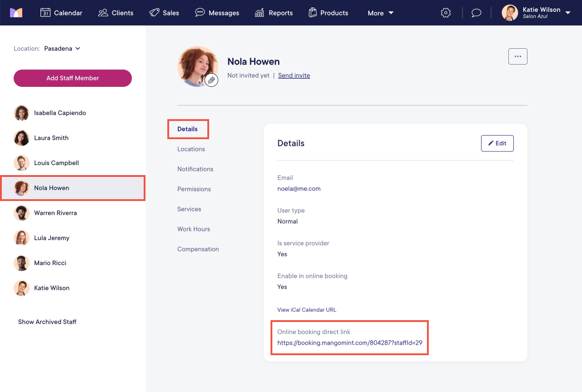This screenshot has width=582, height=392.
Task: Send invite to Nola Howen
Action: pos(294,75)
